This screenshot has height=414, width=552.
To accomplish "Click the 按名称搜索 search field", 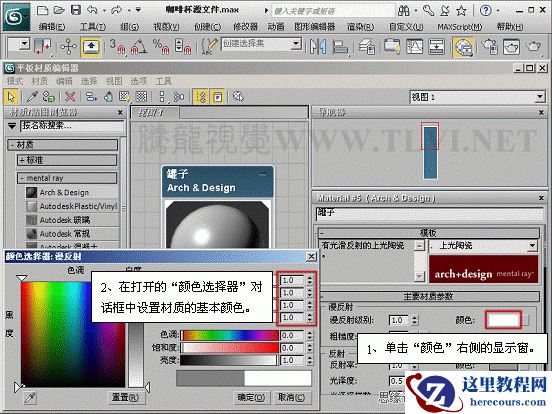I will click(72, 126).
